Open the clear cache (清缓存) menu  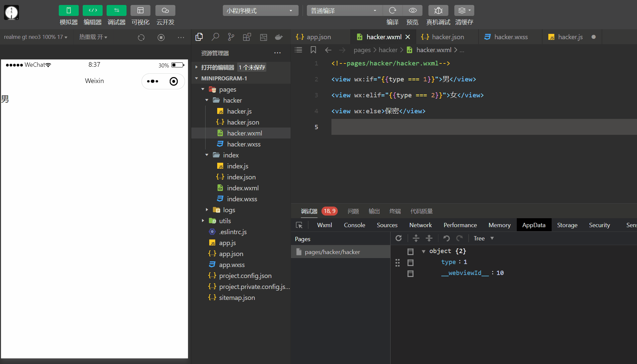(464, 11)
